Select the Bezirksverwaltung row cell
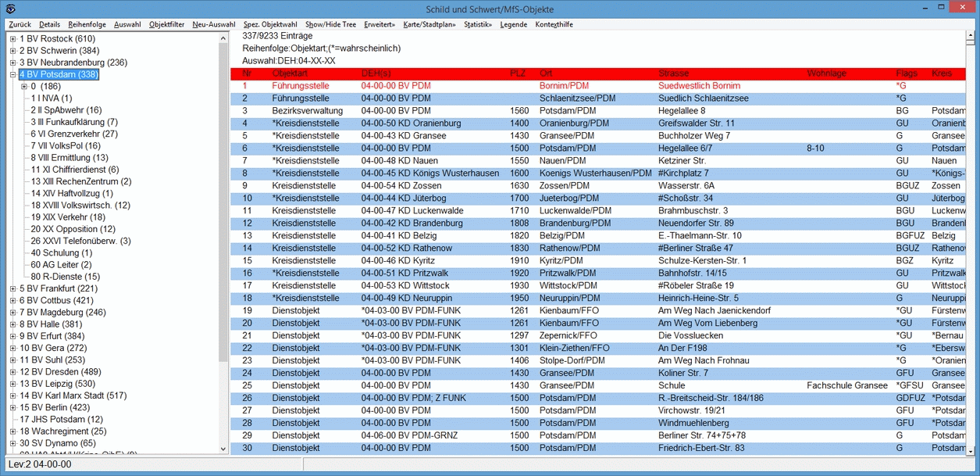Viewport: 980px width, 476px height. (308, 111)
